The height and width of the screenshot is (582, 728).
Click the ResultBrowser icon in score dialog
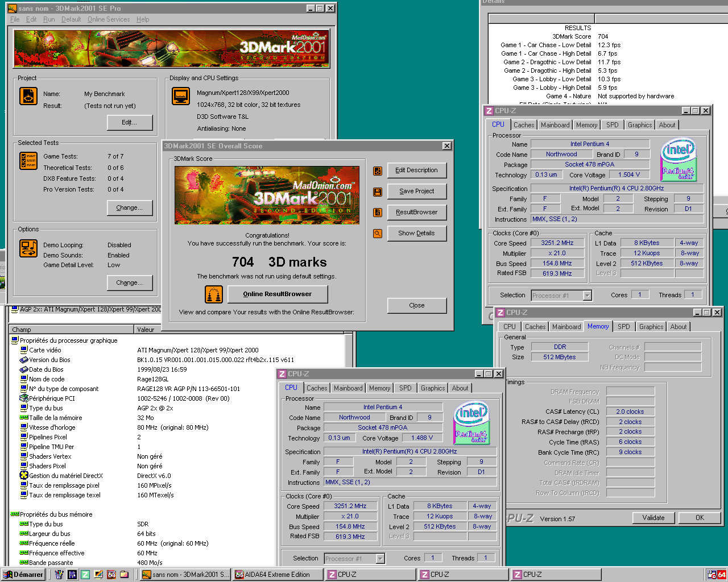378,213
